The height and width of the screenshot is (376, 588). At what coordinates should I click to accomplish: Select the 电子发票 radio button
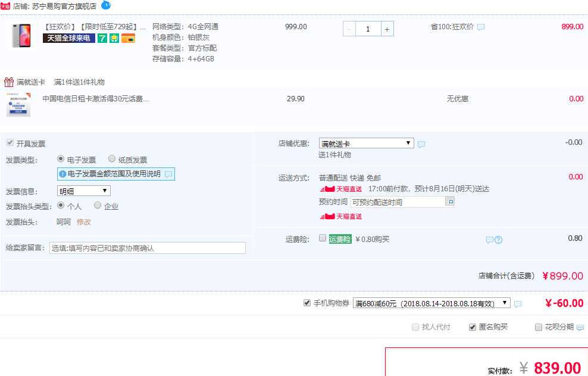(61, 159)
